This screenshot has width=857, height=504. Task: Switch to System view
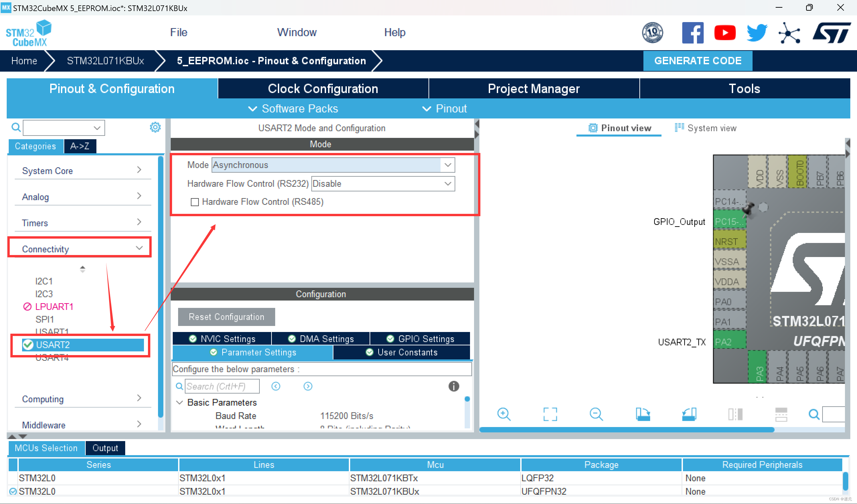(706, 128)
